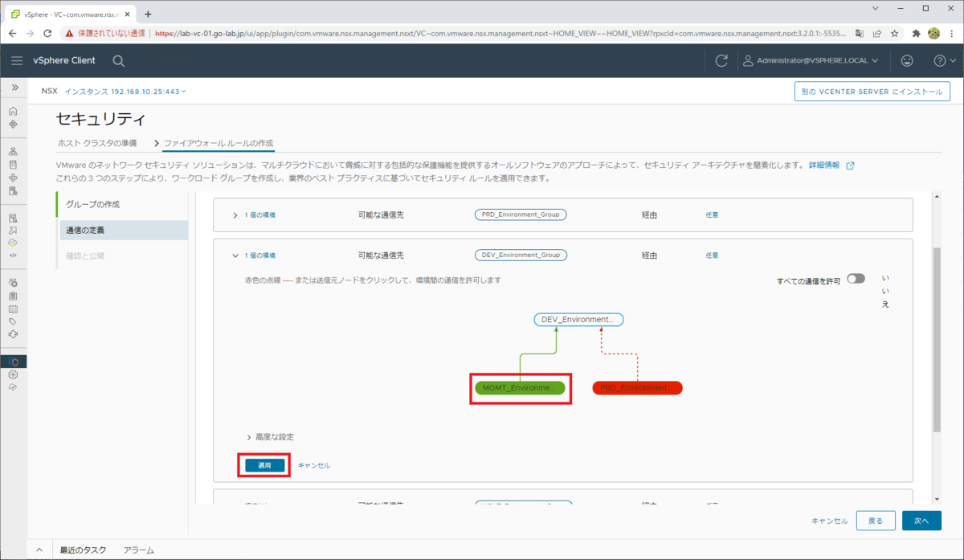This screenshot has width=964, height=560.
Task: Click the 戻る back button
Action: click(x=876, y=521)
